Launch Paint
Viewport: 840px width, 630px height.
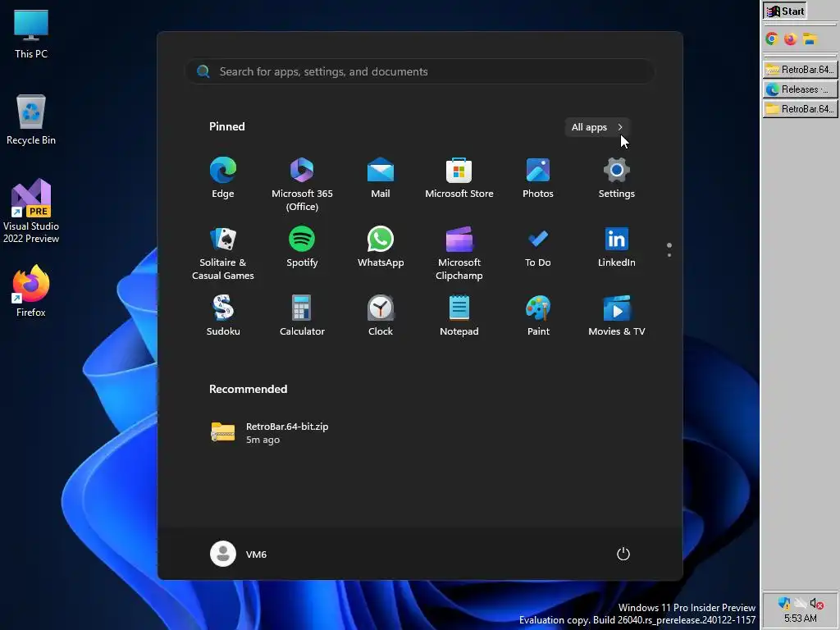click(538, 316)
